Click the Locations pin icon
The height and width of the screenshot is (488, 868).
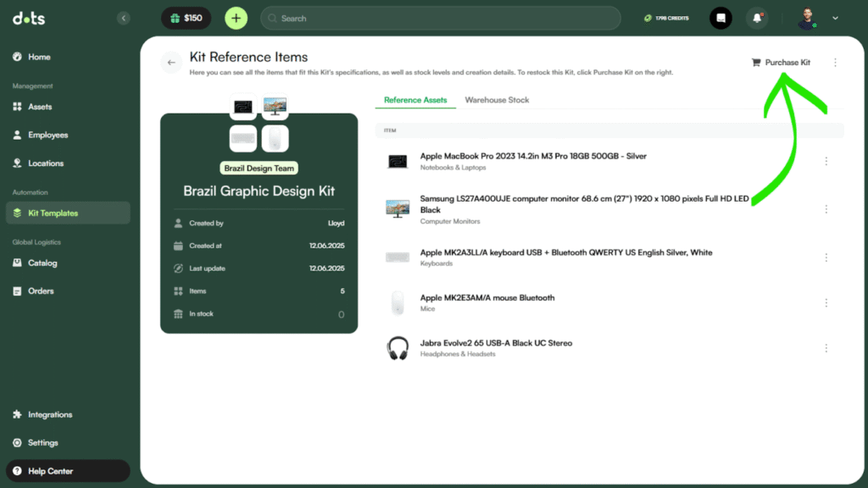point(19,163)
